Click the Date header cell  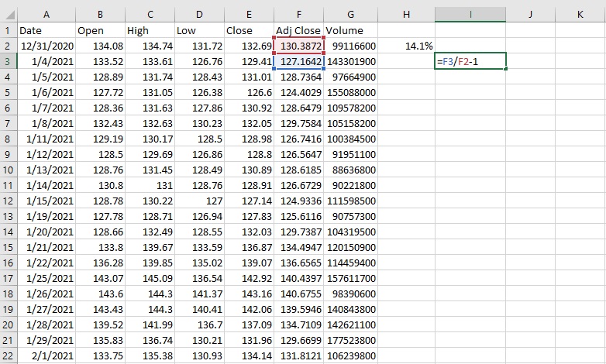click(x=46, y=31)
